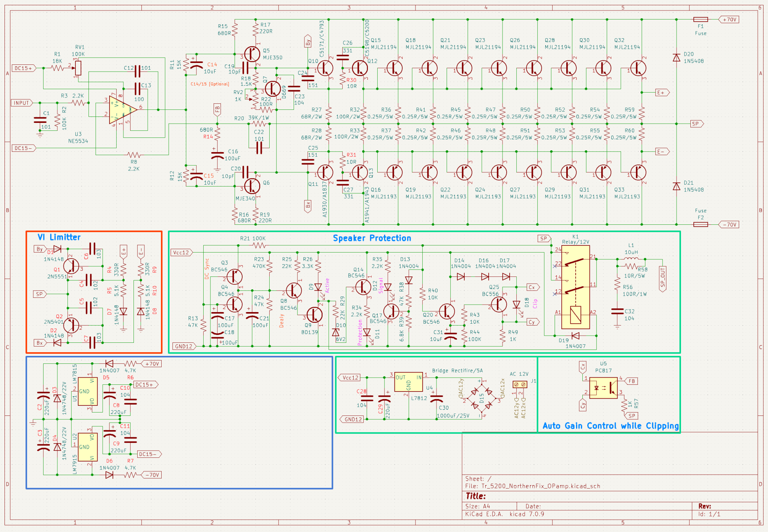Click the Q6 MJE340 transistor symbol
768x532 pixels.
pyautogui.click(x=252, y=186)
